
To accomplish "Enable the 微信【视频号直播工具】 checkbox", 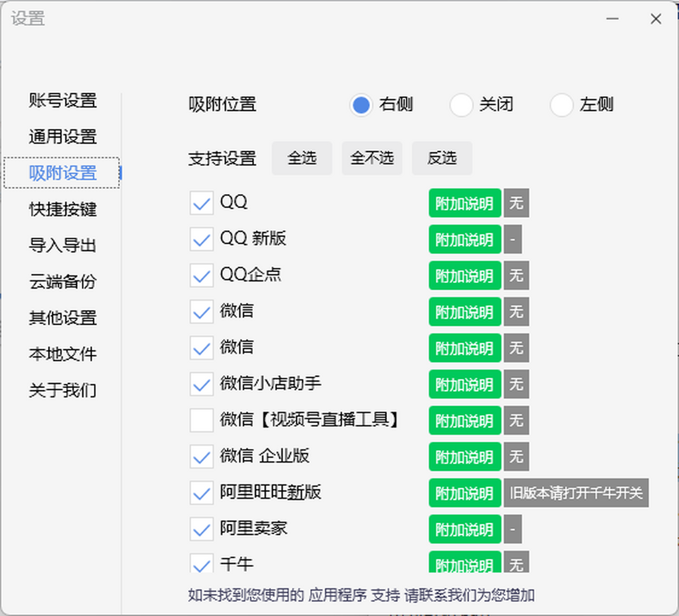I will tap(201, 420).
